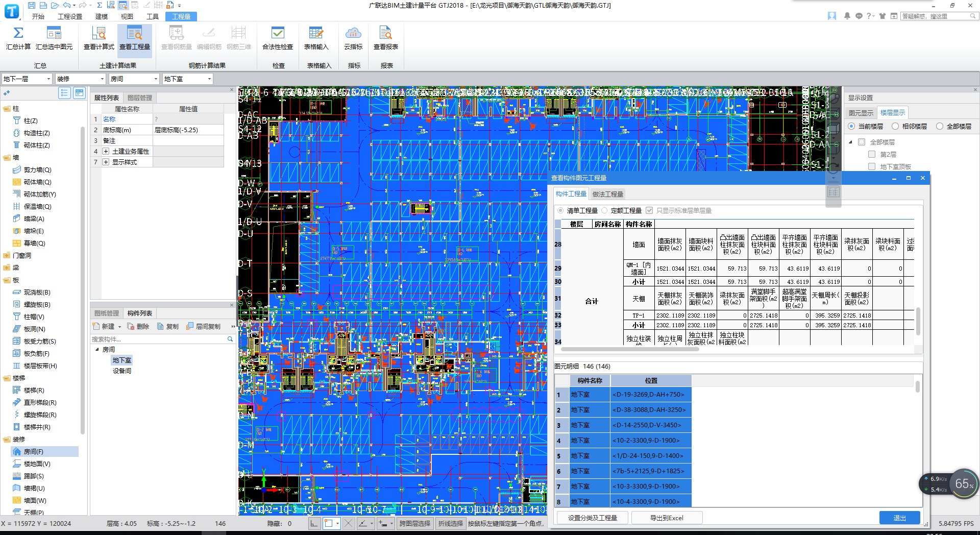Select the 定额工程量 radio option
Image resolution: width=980 pixels, height=535 pixels.
[605, 210]
